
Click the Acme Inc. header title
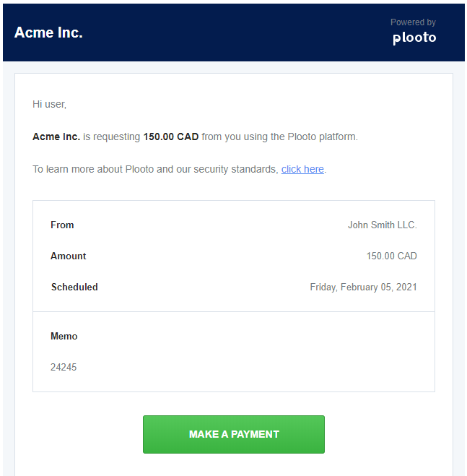tap(48, 33)
